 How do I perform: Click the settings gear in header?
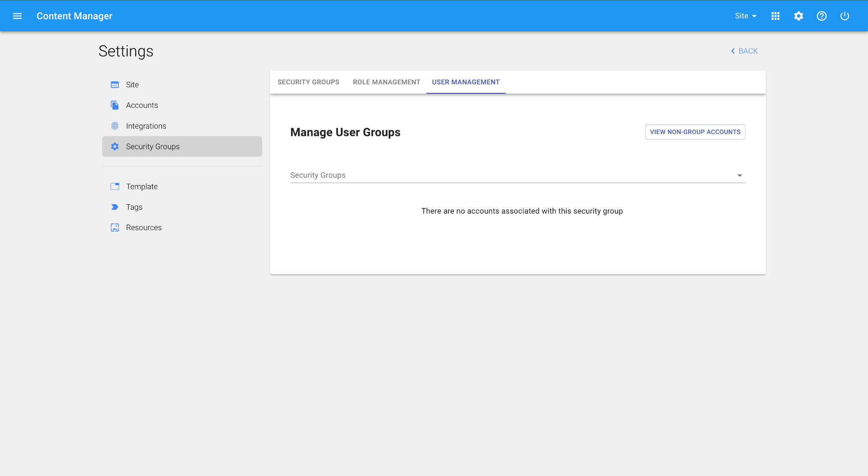[798, 16]
